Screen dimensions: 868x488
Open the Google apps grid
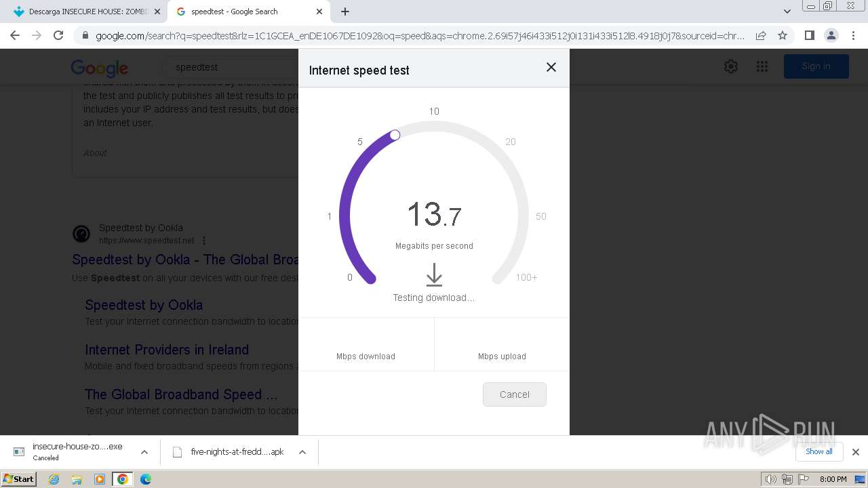pyautogui.click(x=762, y=66)
